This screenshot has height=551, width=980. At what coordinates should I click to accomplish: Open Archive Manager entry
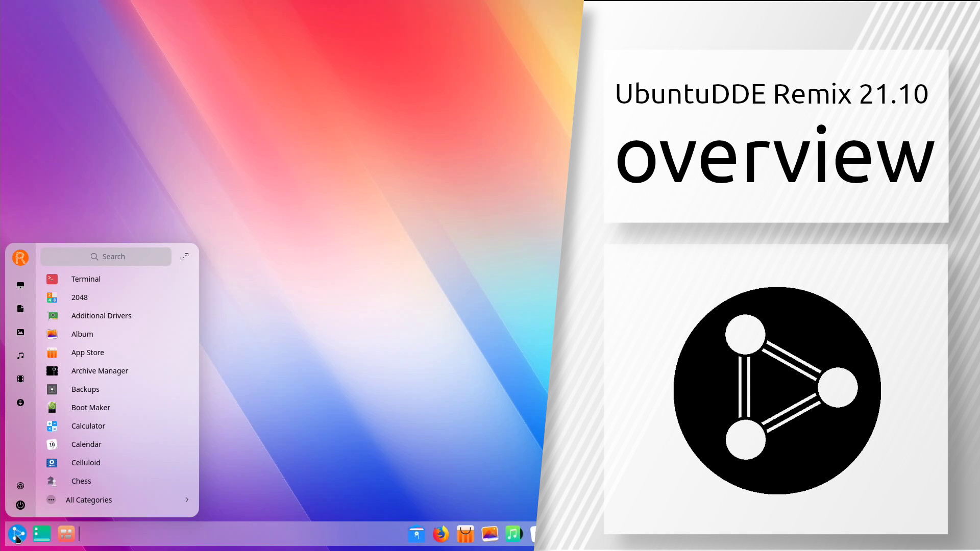click(x=100, y=371)
